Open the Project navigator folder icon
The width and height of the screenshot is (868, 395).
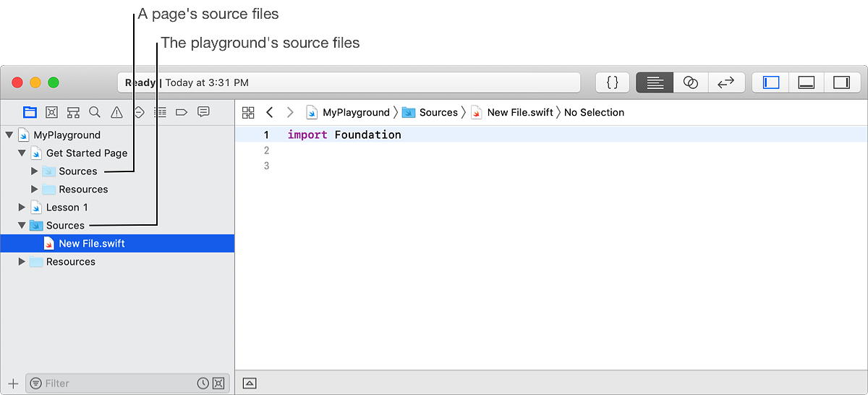coord(30,112)
